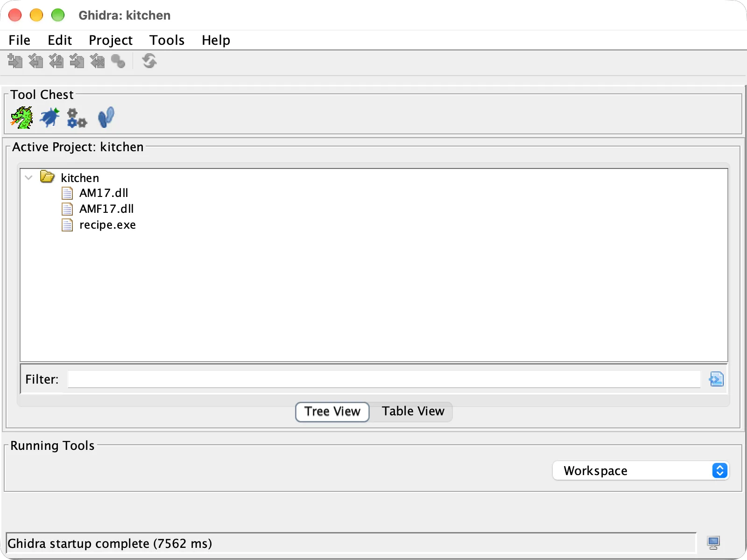Click the Ghidra startup complete status message
Screen dimensions: 747x560
(110, 543)
